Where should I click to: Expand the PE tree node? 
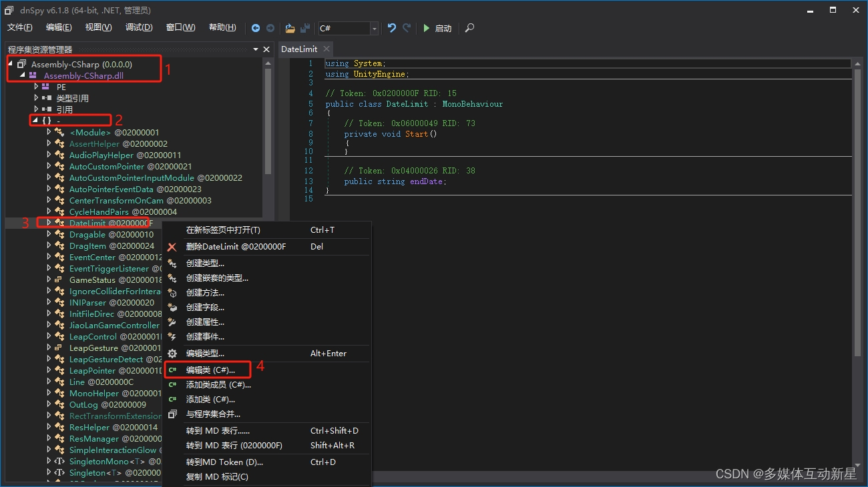(x=37, y=87)
